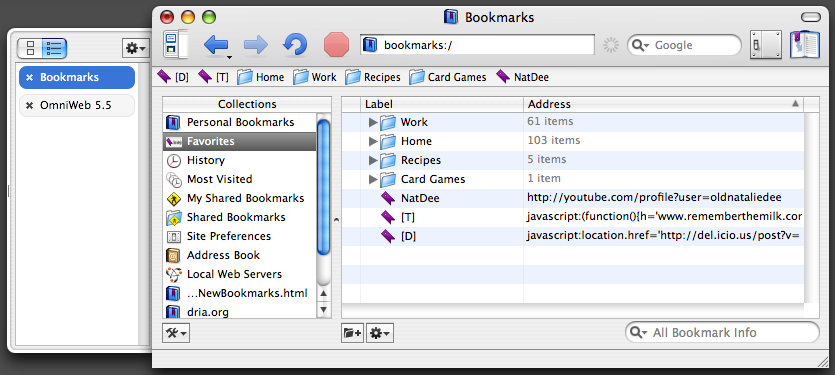Click the red Stop loading icon
This screenshot has height=375, width=835.
pos(337,45)
